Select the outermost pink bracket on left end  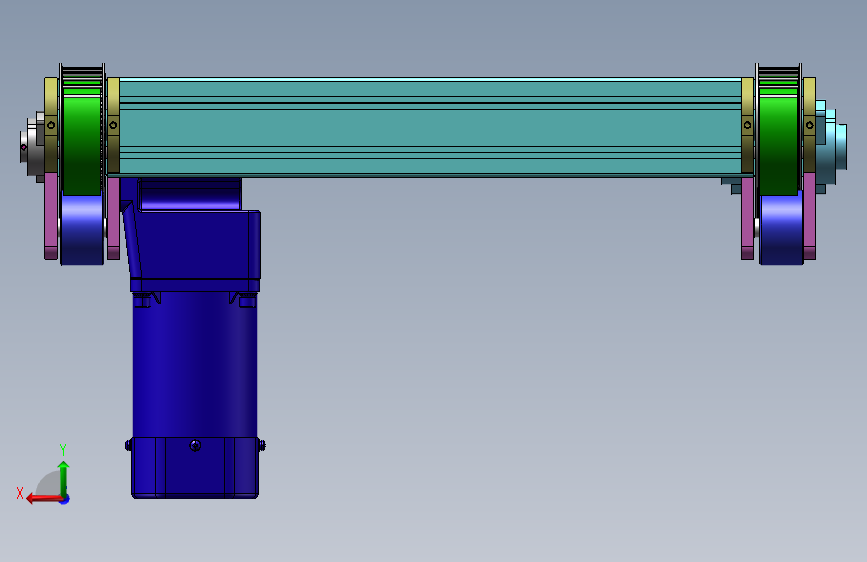click(51, 216)
